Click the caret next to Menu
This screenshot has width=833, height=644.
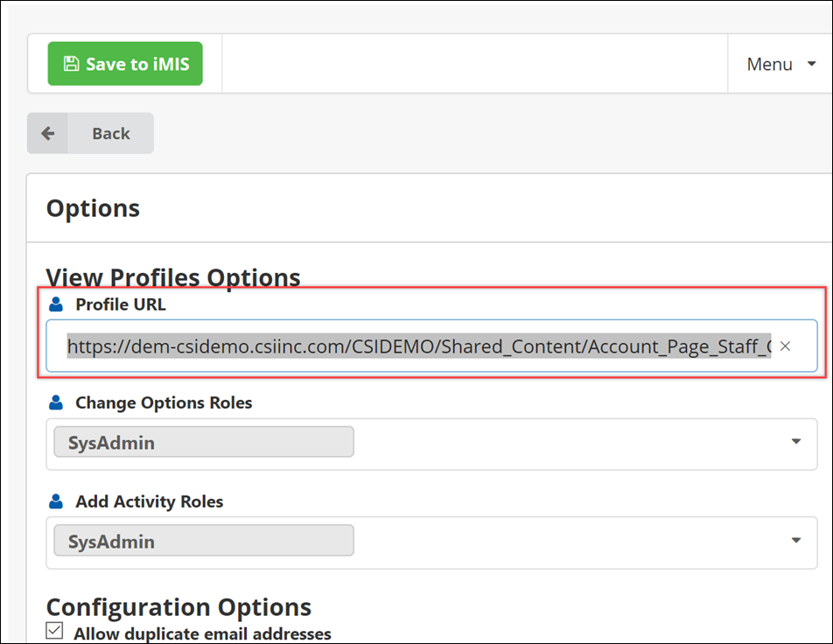[x=811, y=64]
